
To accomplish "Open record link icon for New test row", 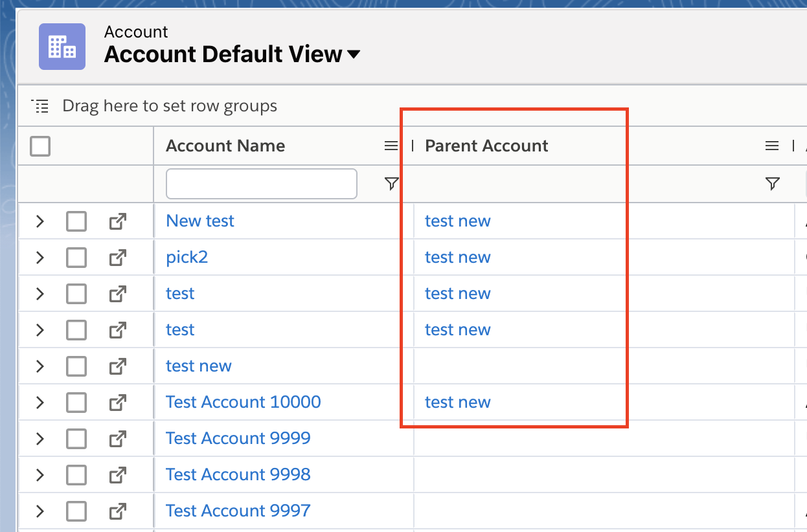I will click(117, 221).
